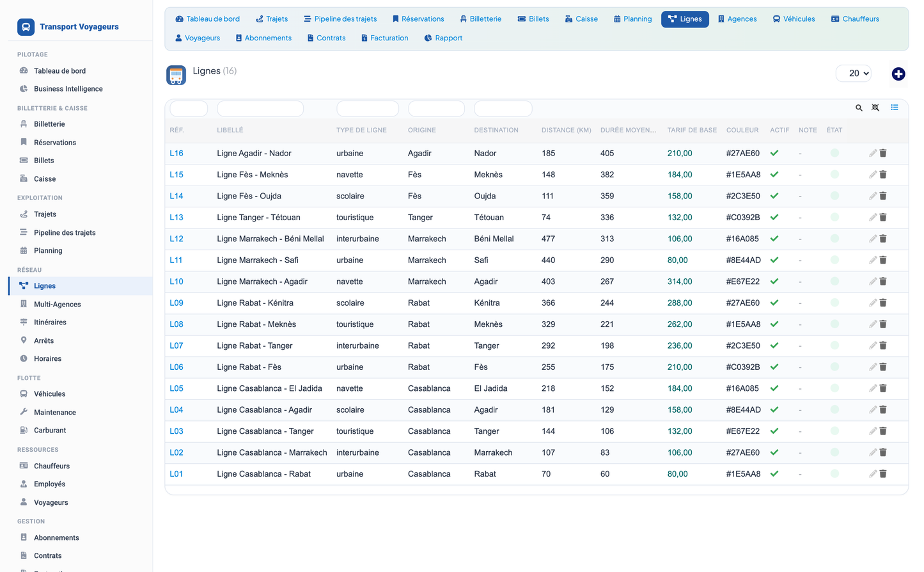924x572 pixels.
Task: Open the column list view icon
Action: 895,107
